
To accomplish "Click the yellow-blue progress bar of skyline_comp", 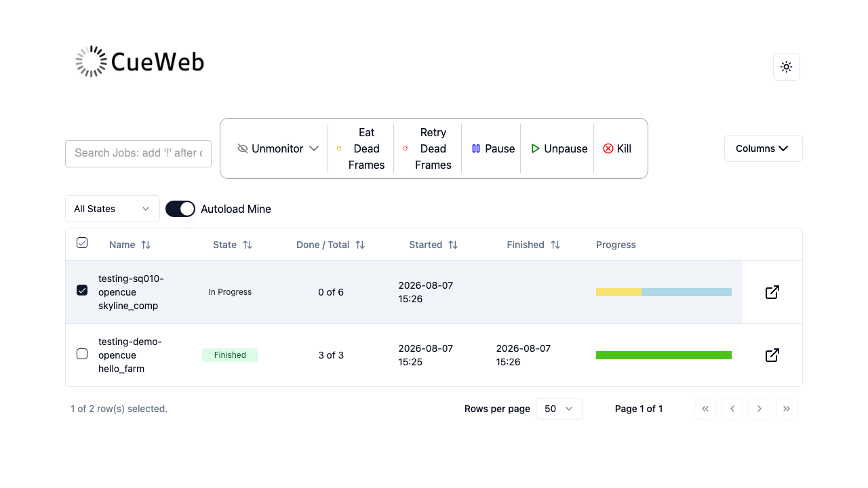I will point(664,292).
